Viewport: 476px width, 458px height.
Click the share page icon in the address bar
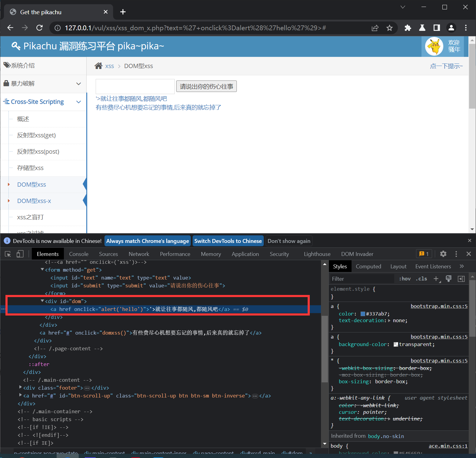click(x=375, y=28)
